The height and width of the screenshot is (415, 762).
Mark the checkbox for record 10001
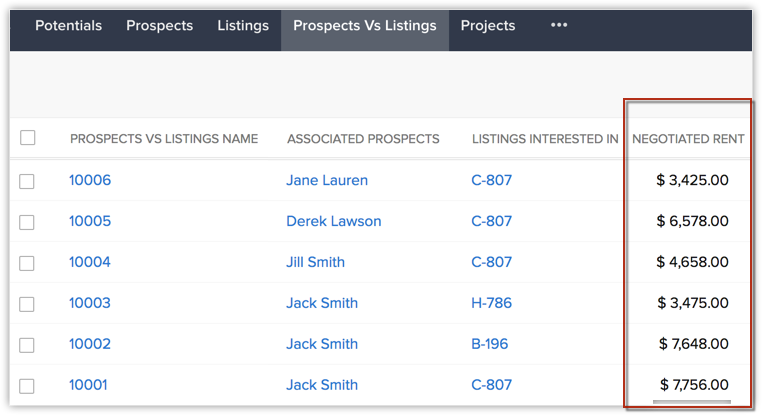click(27, 386)
